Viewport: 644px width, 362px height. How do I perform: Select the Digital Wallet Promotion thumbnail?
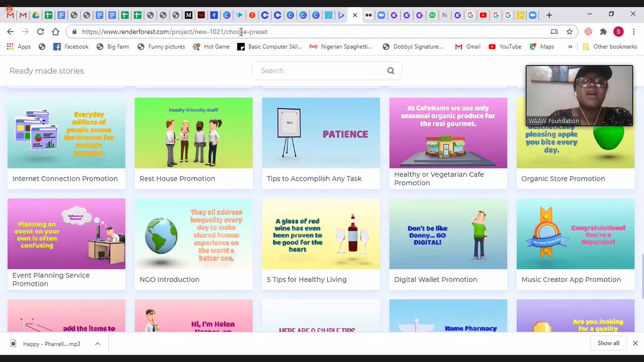click(448, 234)
